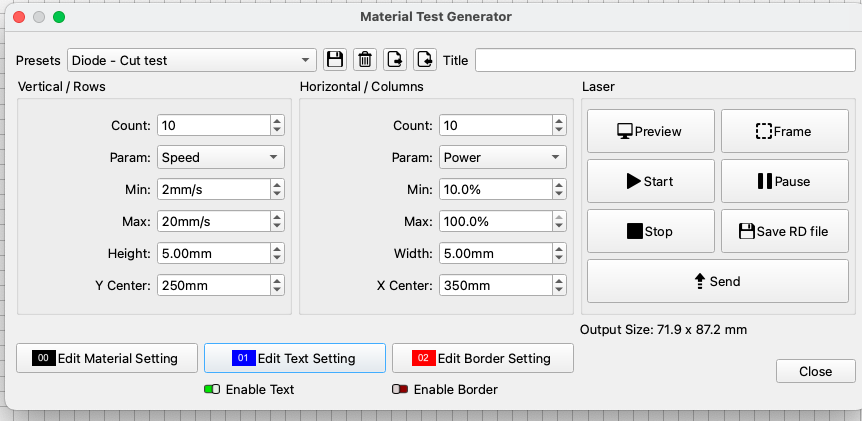Viewport: 862px width, 421px height.
Task: Click into the Title text field
Action: [662, 60]
